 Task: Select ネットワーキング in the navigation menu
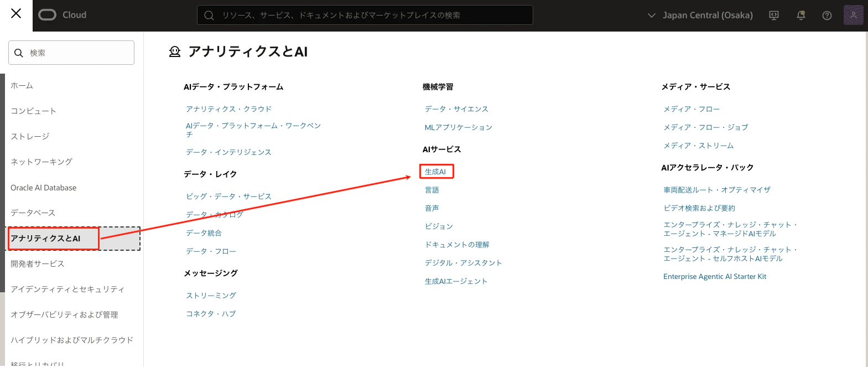click(x=41, y=162)
